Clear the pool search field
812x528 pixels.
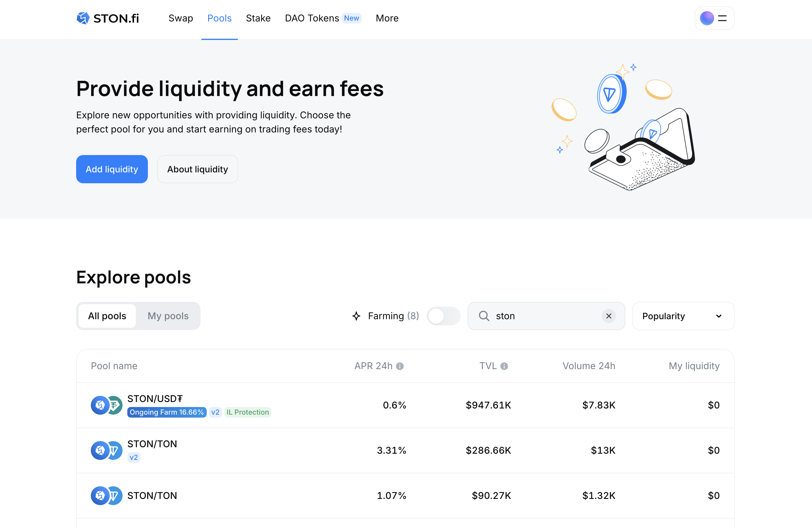click(608, 316)
